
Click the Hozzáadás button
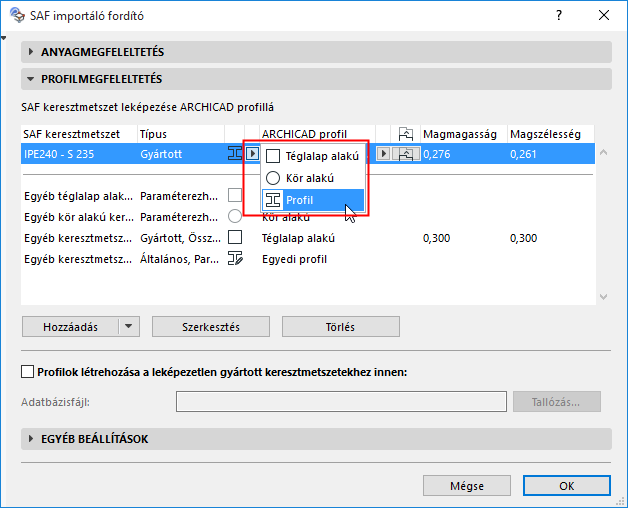coord(70,327)
